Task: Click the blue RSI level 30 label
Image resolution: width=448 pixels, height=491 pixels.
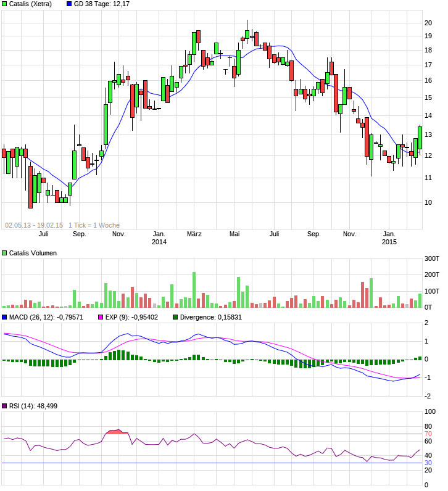Action: (x=428, y=463)
